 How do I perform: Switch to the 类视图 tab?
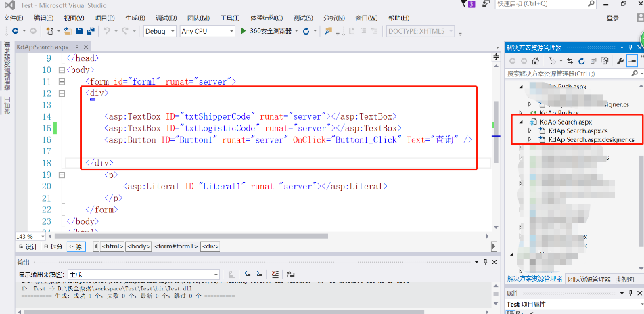click(x=624, y=279)
